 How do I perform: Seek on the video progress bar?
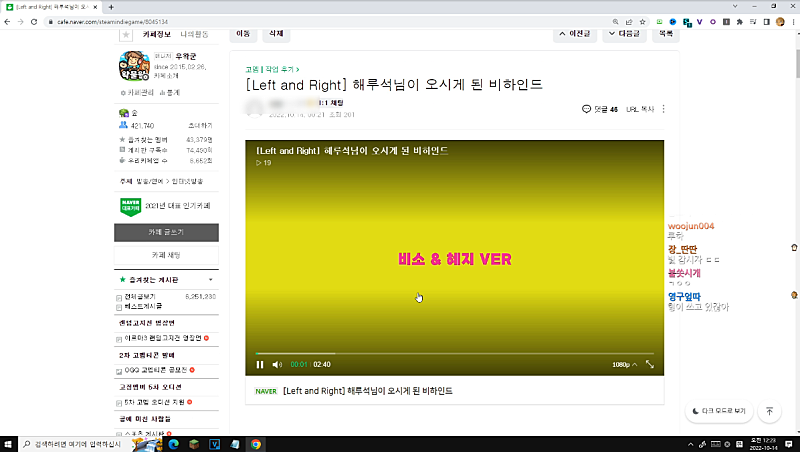(x=455, y=353)
